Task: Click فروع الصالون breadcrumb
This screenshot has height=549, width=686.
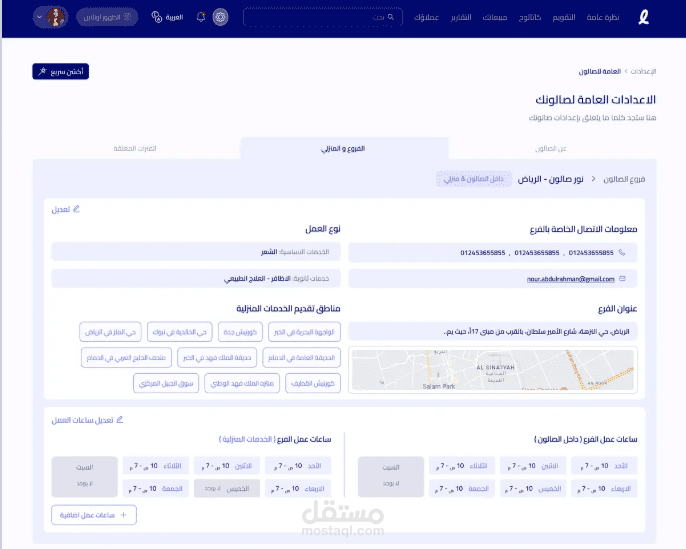Action: [624, 179]
